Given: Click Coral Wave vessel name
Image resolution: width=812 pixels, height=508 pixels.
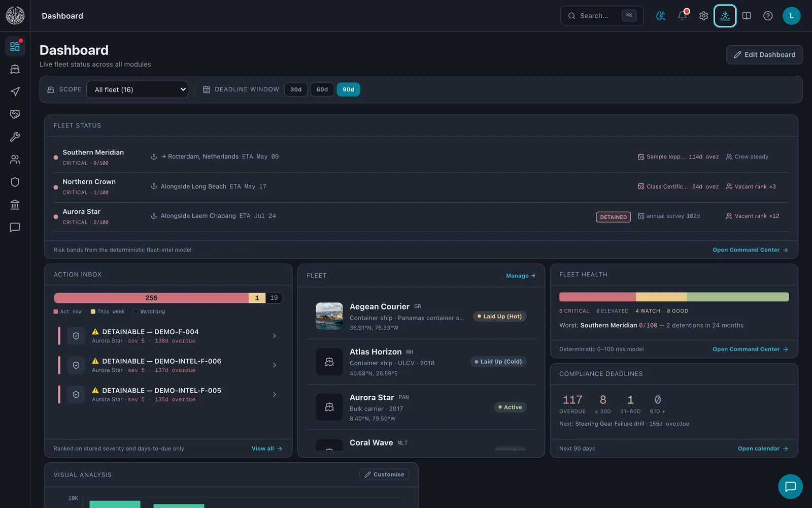Looking at the screenshot, I should tap(371, 443).
